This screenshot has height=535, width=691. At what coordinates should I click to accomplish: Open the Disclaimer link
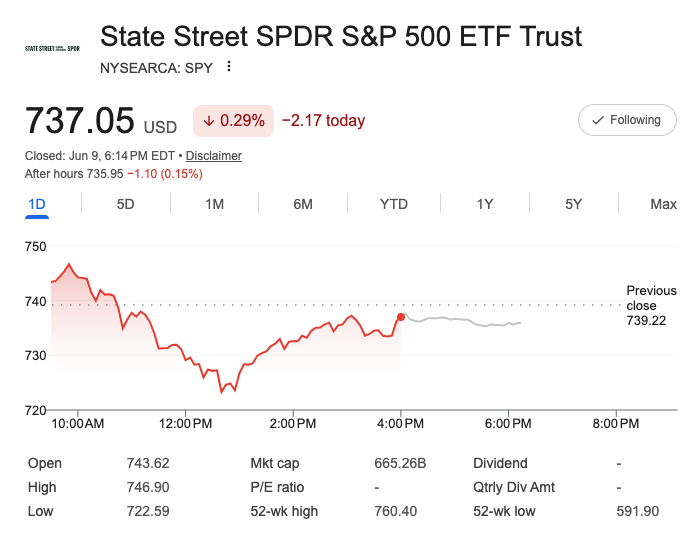tap(214, 156)
